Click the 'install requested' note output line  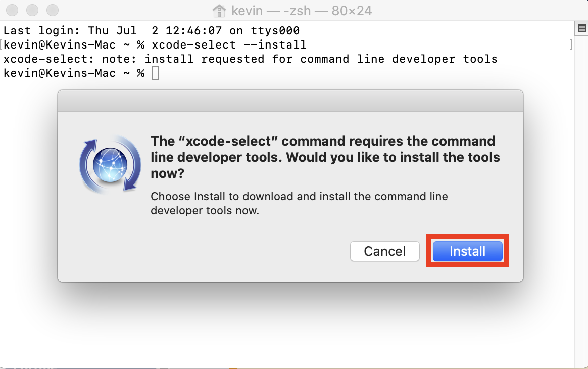point(251,59)
